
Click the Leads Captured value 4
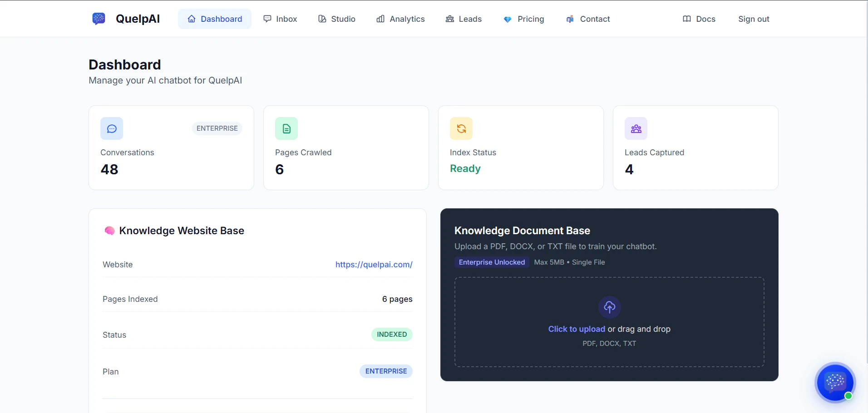click(x=629, y=169)
